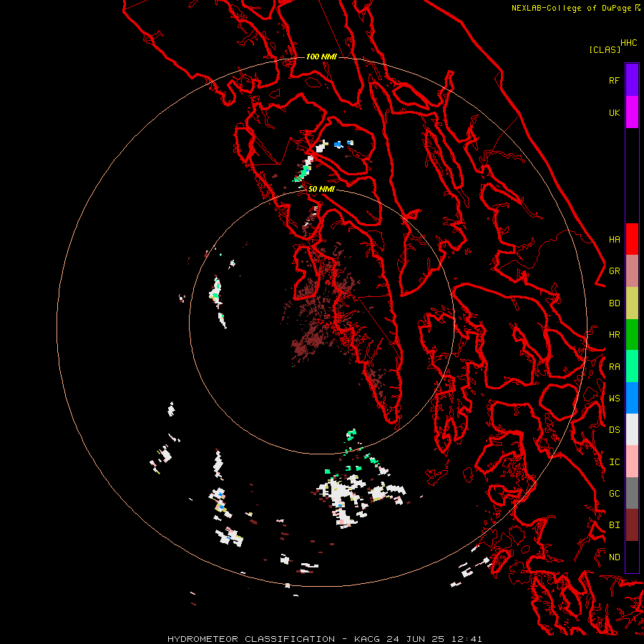
Task: Click the 'KACG' radar site identifier
Action: tap(368, 639)
